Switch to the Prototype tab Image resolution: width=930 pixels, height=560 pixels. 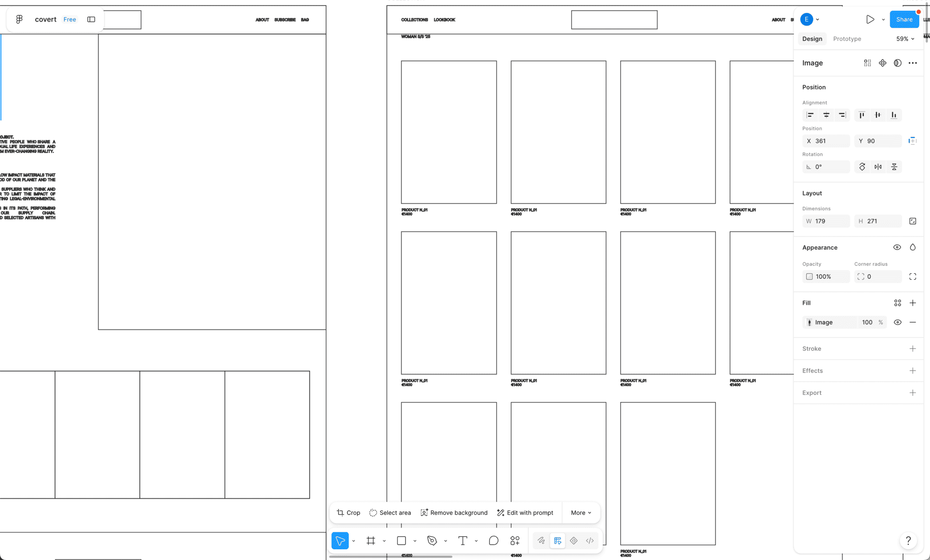point(847,39)
